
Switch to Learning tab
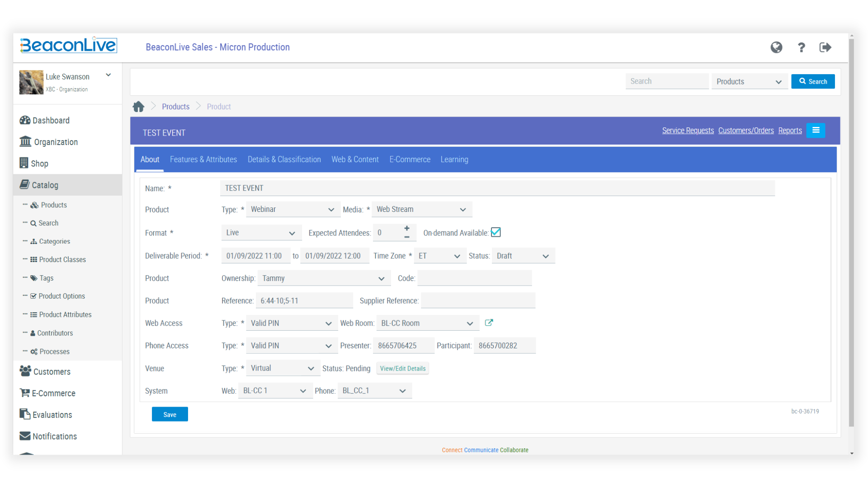(454, 160)
